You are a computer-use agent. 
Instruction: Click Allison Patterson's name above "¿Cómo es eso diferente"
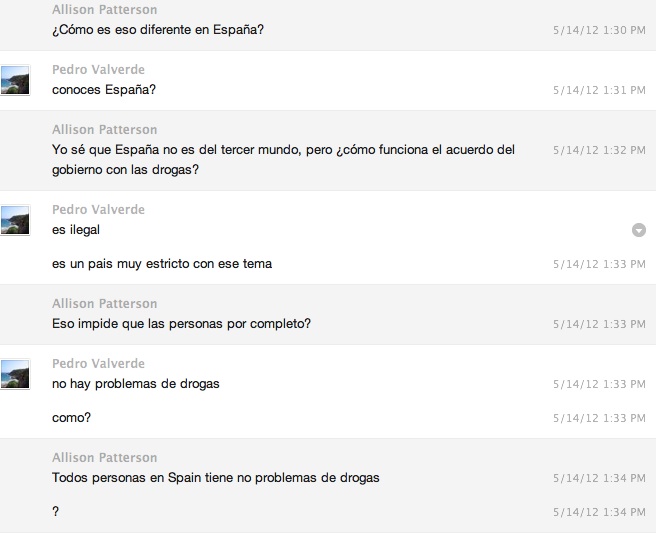click(x=104, y=10)
